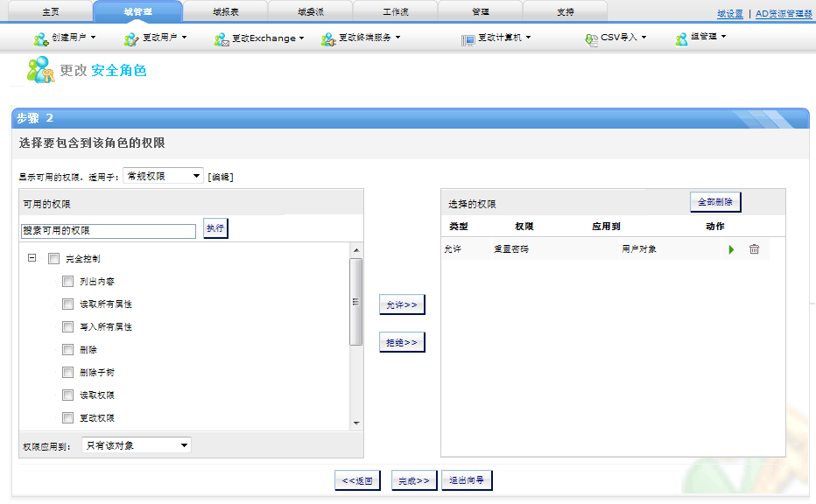Click the 类型 column header
This screenshot has width=816, height=504.
click(459, 227)
